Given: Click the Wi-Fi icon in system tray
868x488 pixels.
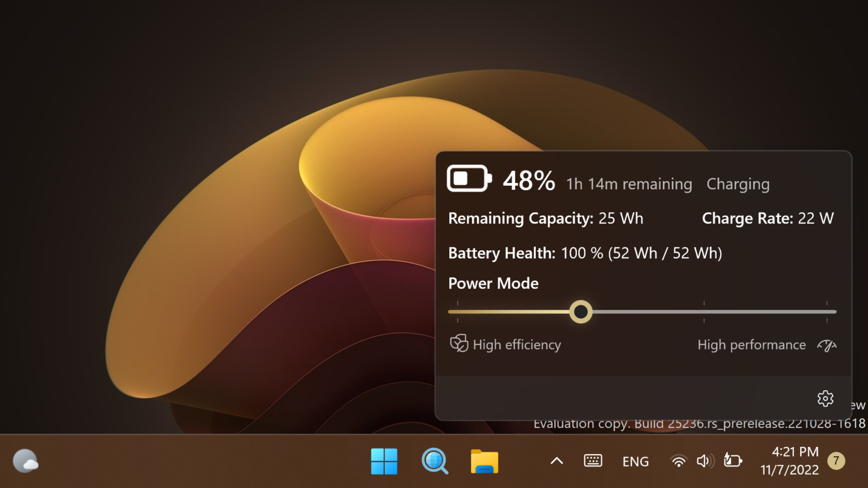Looking at the screenshot, I should pos(678,461).
